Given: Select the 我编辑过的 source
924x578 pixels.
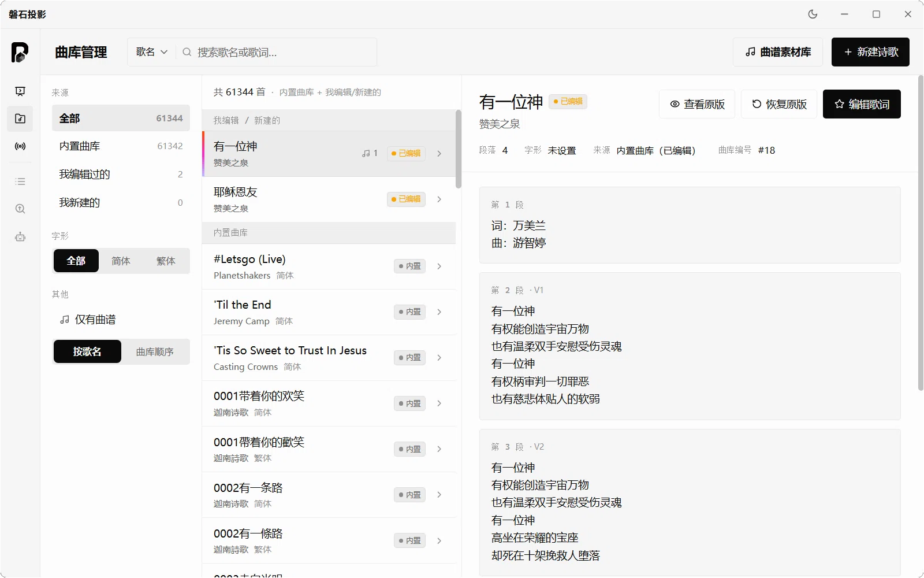Looking at the screenshot, I should click(121, 174).
